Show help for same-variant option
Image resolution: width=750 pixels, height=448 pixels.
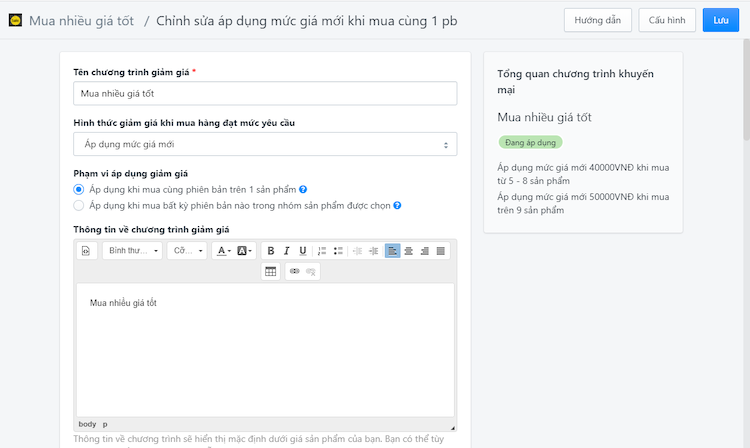click(x=303, y=189)
